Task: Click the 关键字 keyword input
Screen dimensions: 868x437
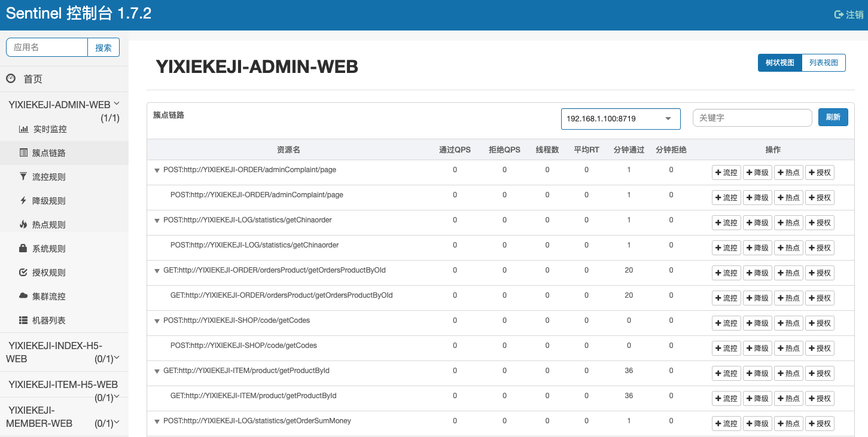Action: coord(752,118)
